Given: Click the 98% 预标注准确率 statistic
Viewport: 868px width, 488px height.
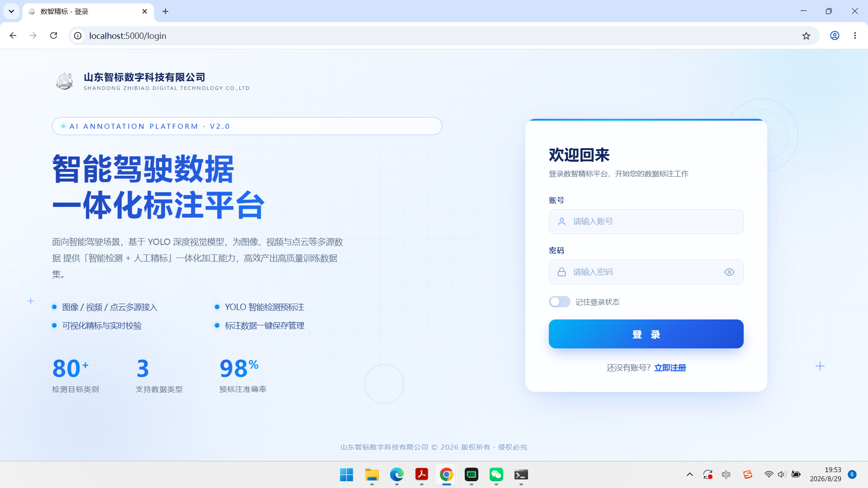Looking at the screenshot, I should (x=243, y=375).
